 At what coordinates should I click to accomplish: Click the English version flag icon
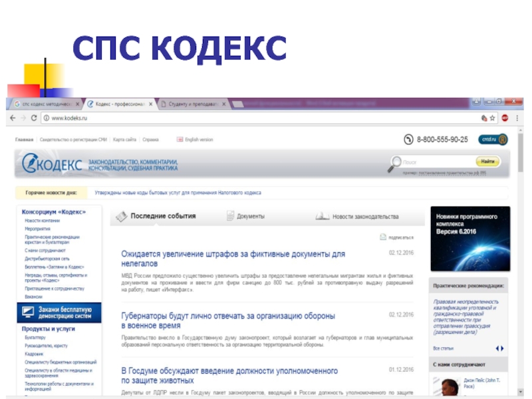coord(180,140)
